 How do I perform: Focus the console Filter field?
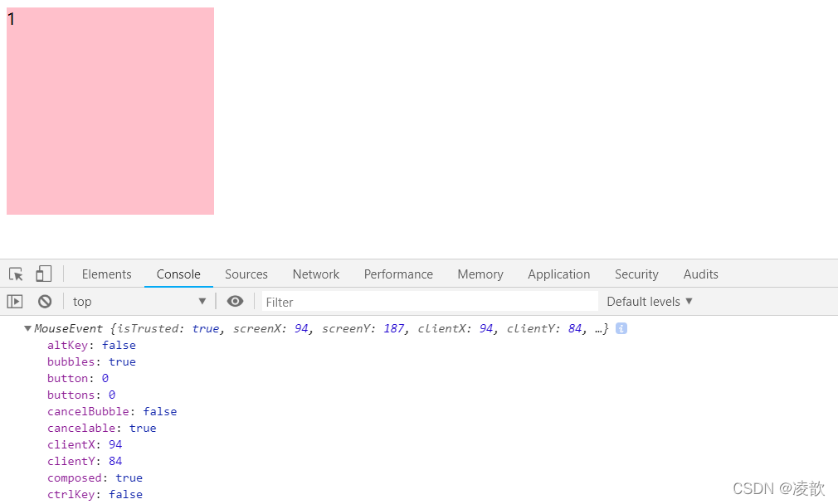pyautogui.click(x=430, y=303)
